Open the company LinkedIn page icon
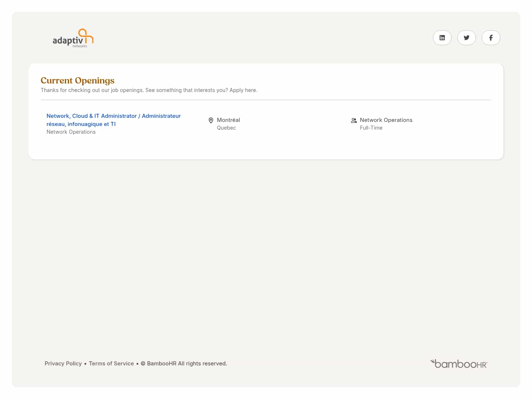The height and width of the screenshot is (399, 532). pyautogui.click(x=442, y=37)
